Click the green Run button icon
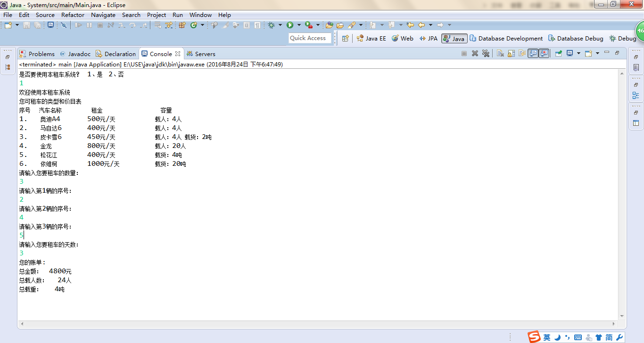Screen dimensions: 644x343 coord(290,25)
